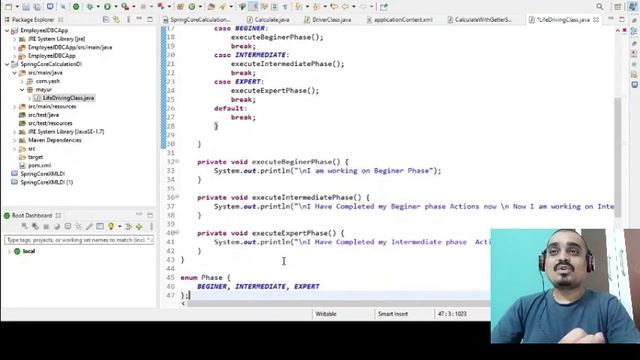Expand the local node in Boot Dashboard
The width and height of the screenshot is (640, 360).
pos(9,251)
